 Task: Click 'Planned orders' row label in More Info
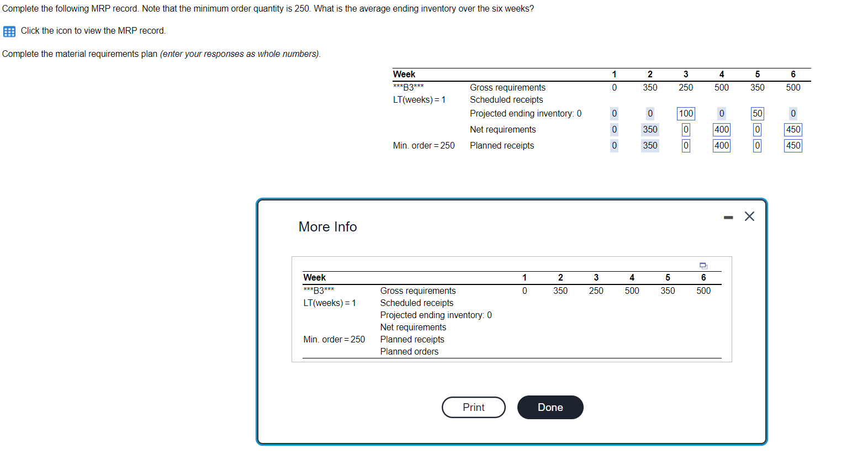click(x=409, y=352)
